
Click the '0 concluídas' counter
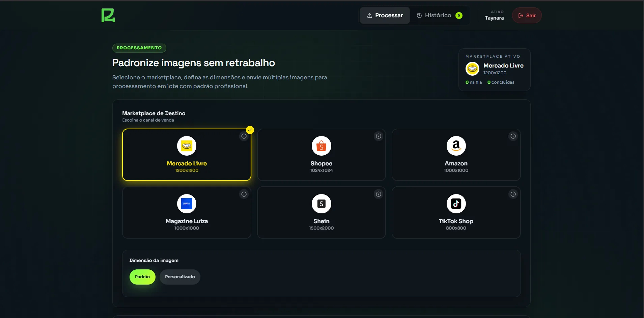click(x=501, y=82)
